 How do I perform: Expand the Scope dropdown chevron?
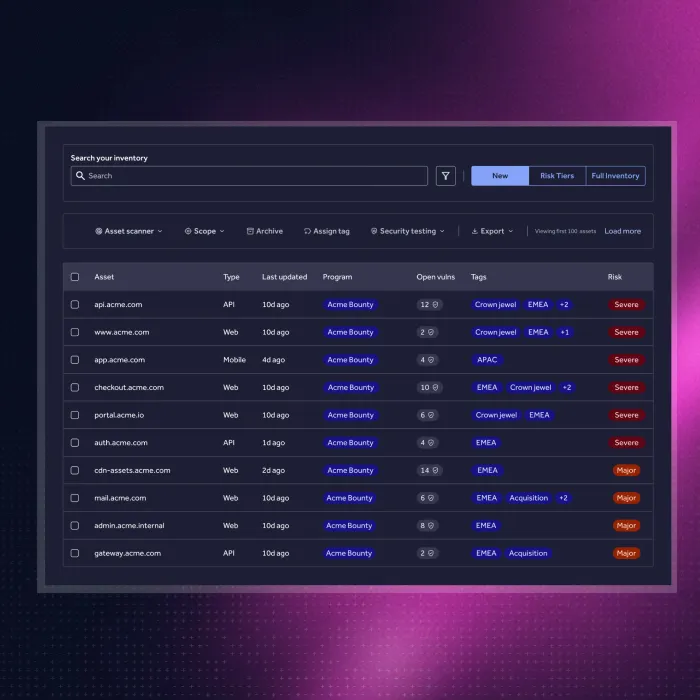[222, 231]
